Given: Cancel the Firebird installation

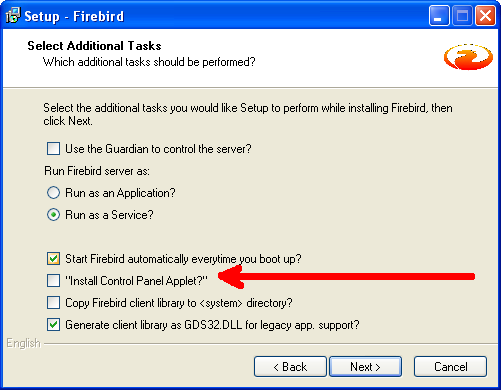Looking at the screenshot, I should click(x=450, y=367).
